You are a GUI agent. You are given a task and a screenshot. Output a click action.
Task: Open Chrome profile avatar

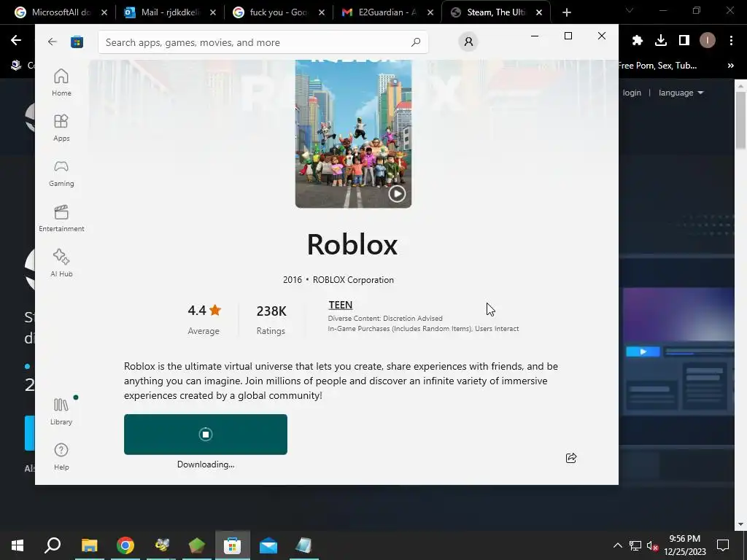tap(707, 41)
